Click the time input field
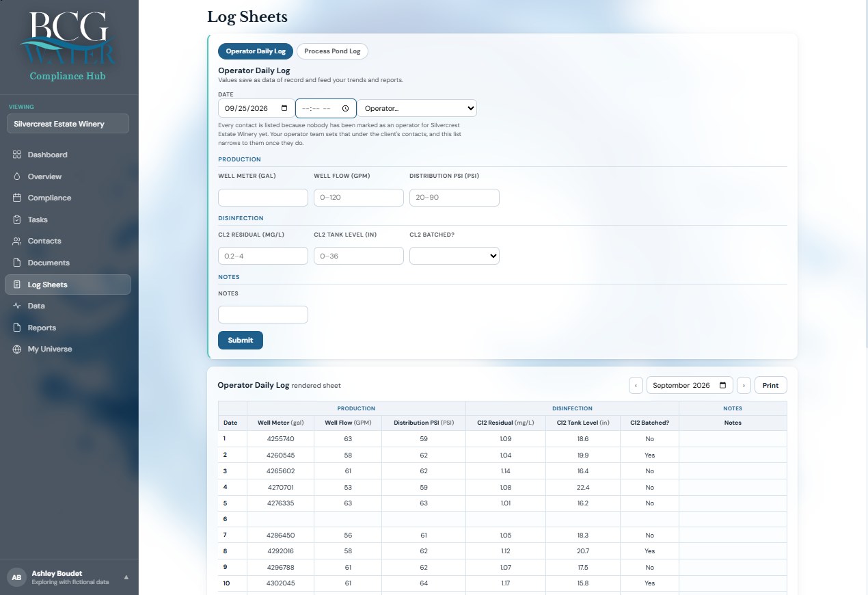 pos(325,108)
